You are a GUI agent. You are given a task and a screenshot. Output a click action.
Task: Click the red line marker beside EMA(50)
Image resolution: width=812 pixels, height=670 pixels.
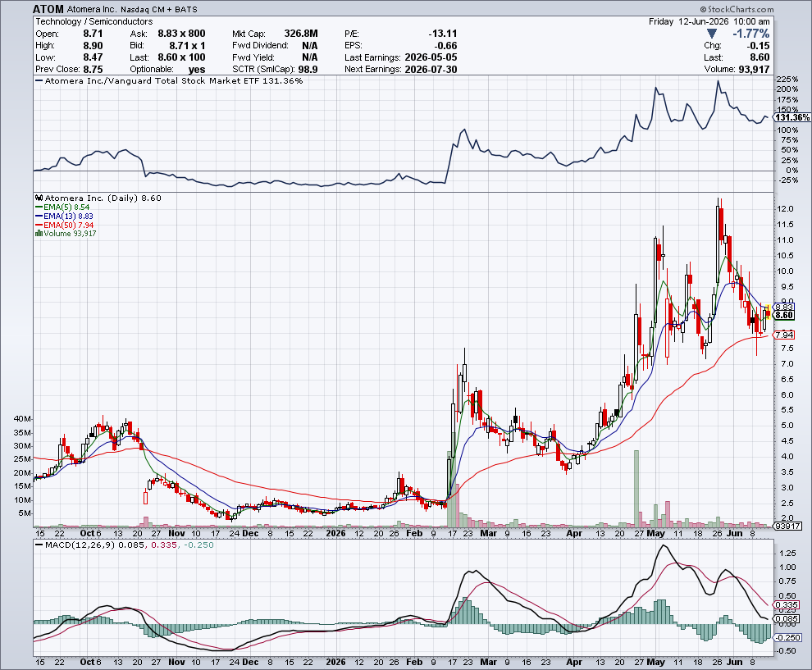pyautogui.click(x=39, y=225)
